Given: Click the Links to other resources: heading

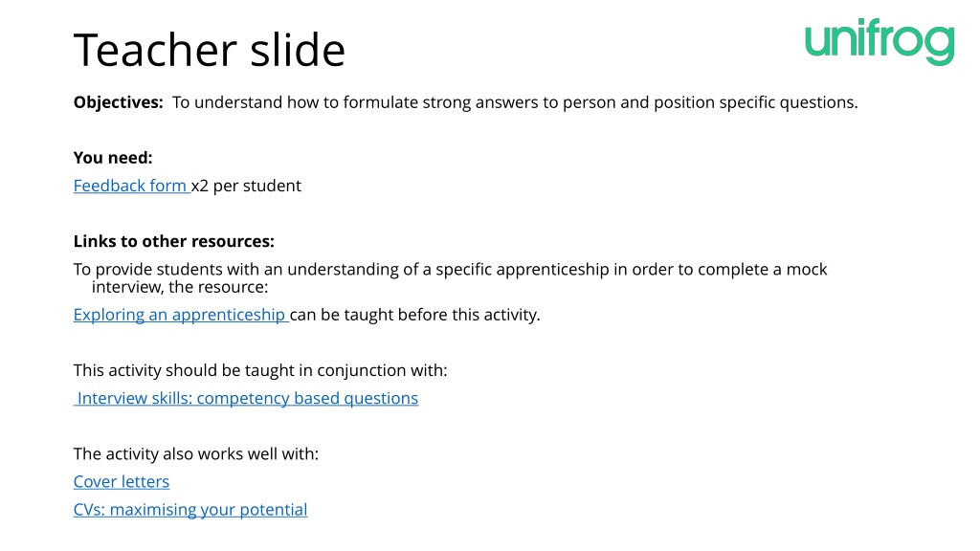Looking at the screenshot, I should click(x=174, y=242).
